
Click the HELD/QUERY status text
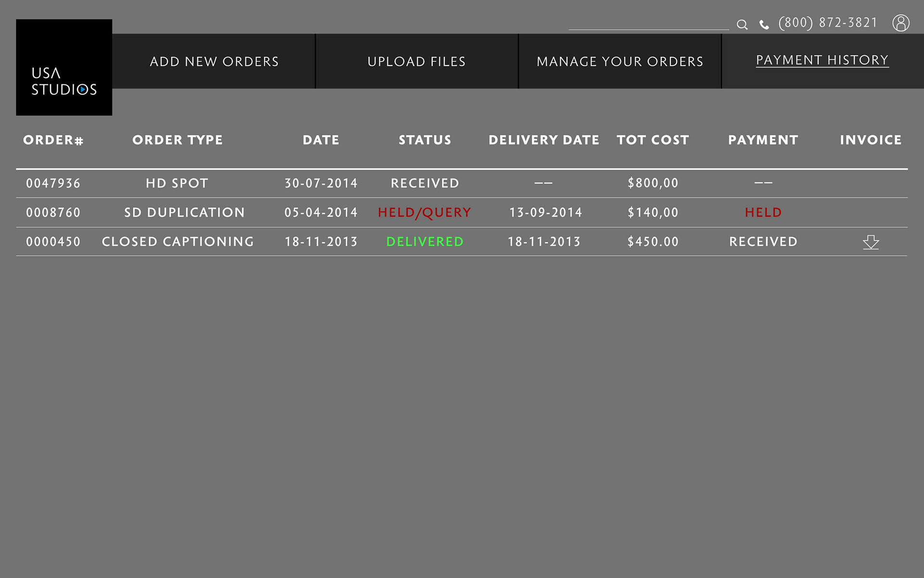pyautogui.click(x=424, y=212)
